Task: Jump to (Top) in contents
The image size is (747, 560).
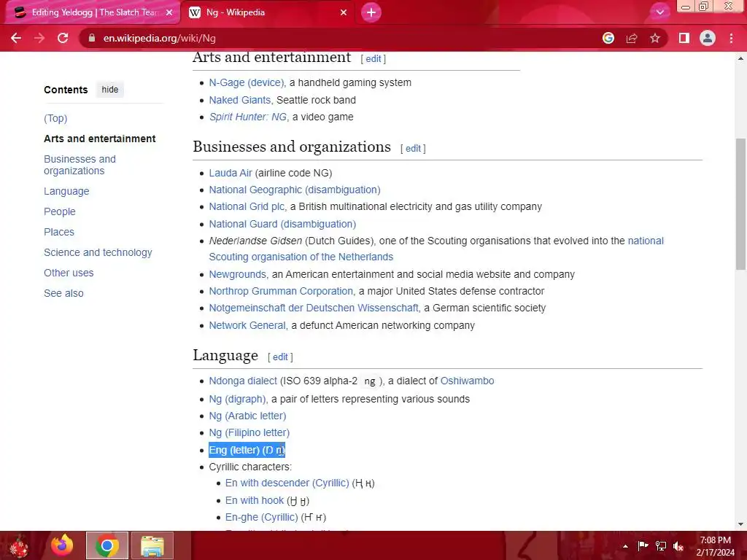Action: coord(55,118)
